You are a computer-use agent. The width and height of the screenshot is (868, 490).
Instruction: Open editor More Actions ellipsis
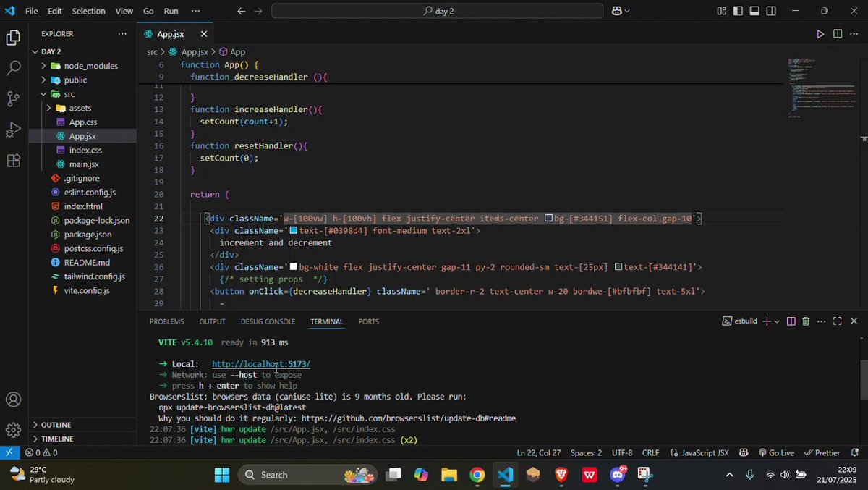click(854, 34)
